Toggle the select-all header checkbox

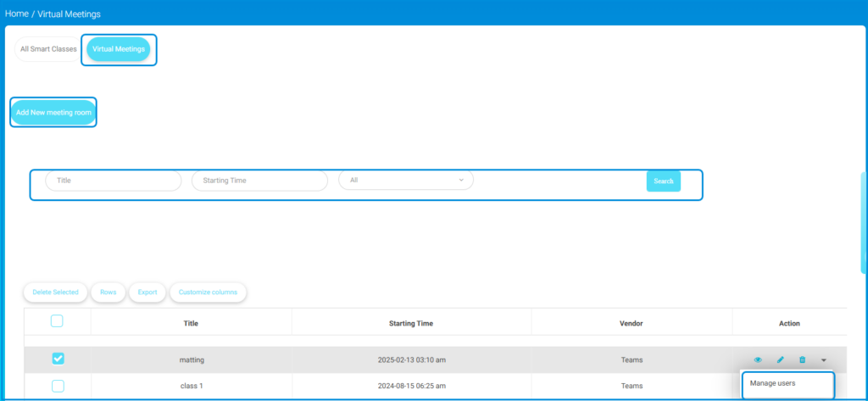[57, 320]
